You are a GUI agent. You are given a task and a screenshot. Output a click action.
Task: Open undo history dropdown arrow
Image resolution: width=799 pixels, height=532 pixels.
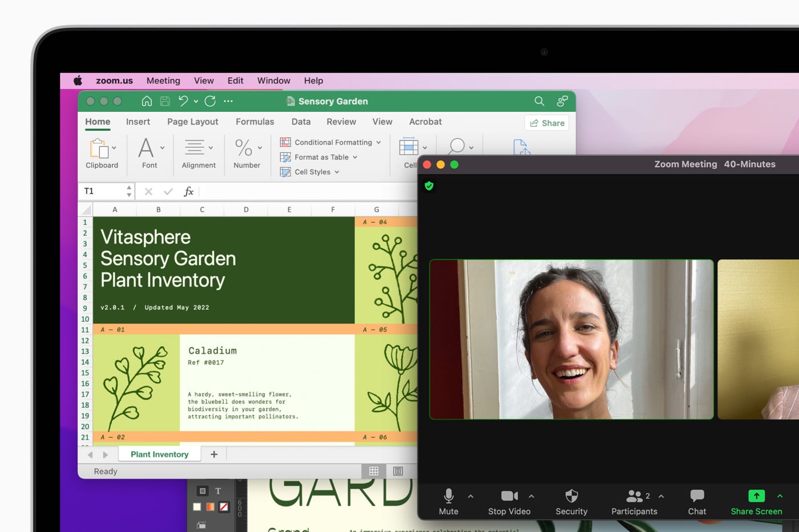pyautogui.click(x=196, y=101)
